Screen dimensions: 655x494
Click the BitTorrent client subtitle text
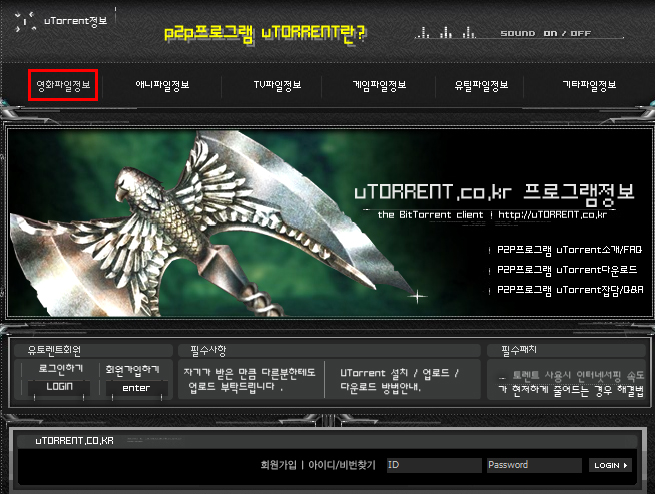click(430, 215)
